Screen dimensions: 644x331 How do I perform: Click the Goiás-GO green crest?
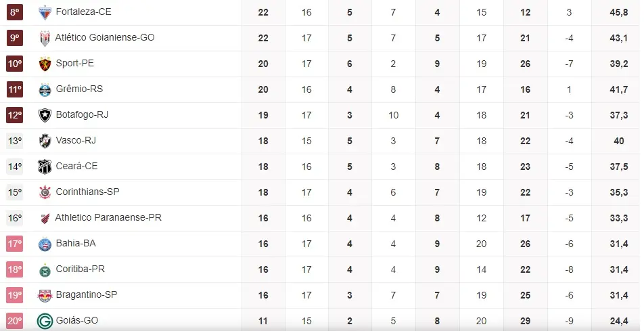pos(45,321)
